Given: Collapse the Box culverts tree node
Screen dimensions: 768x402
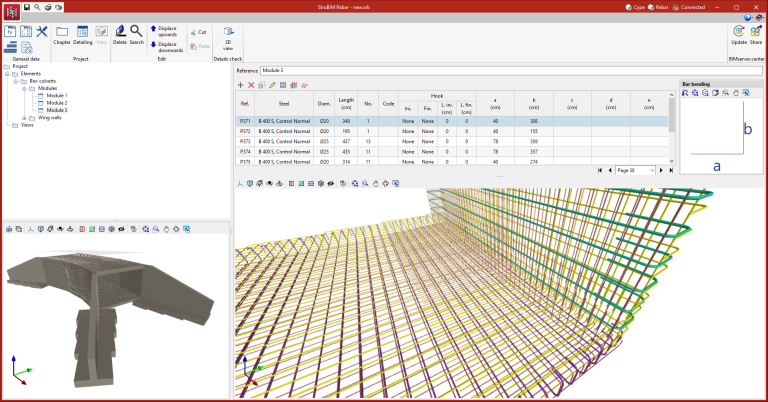Looking at the screenshot, I should (x=18, y=81).
